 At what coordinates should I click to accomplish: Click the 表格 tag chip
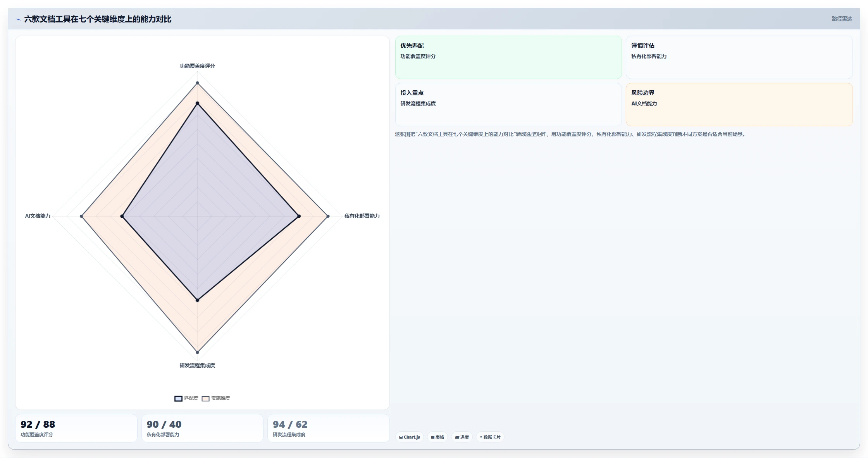coord(437,437)
